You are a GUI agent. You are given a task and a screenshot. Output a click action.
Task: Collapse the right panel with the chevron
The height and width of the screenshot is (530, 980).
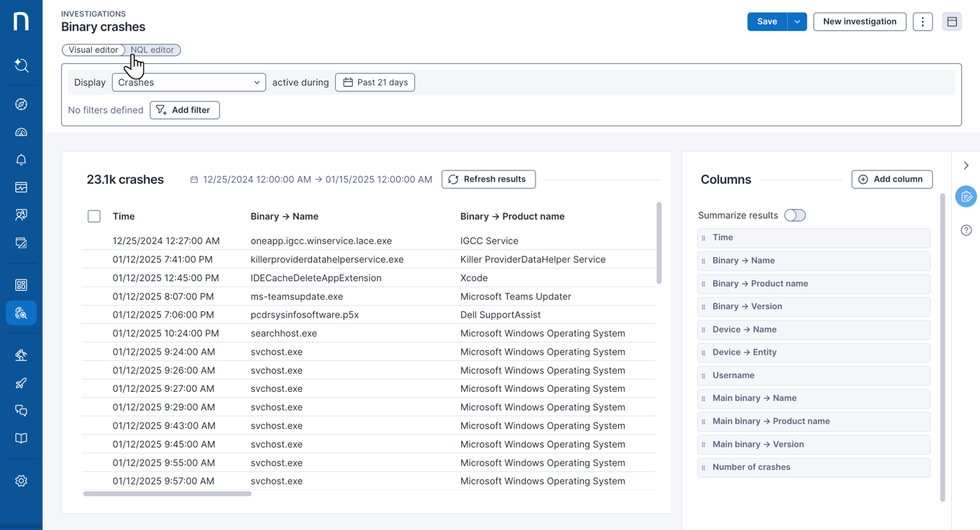pyautogui.click(x=966, y=165)
